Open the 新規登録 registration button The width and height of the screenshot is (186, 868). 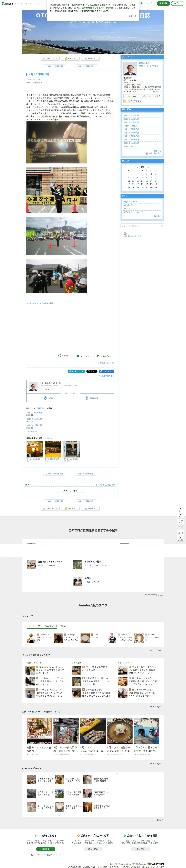pos(163,3)
